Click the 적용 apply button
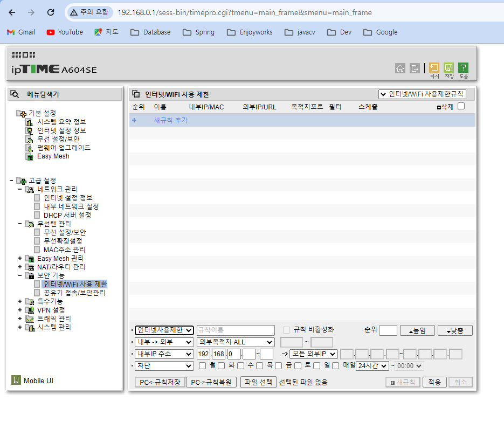 coord(434,382)
